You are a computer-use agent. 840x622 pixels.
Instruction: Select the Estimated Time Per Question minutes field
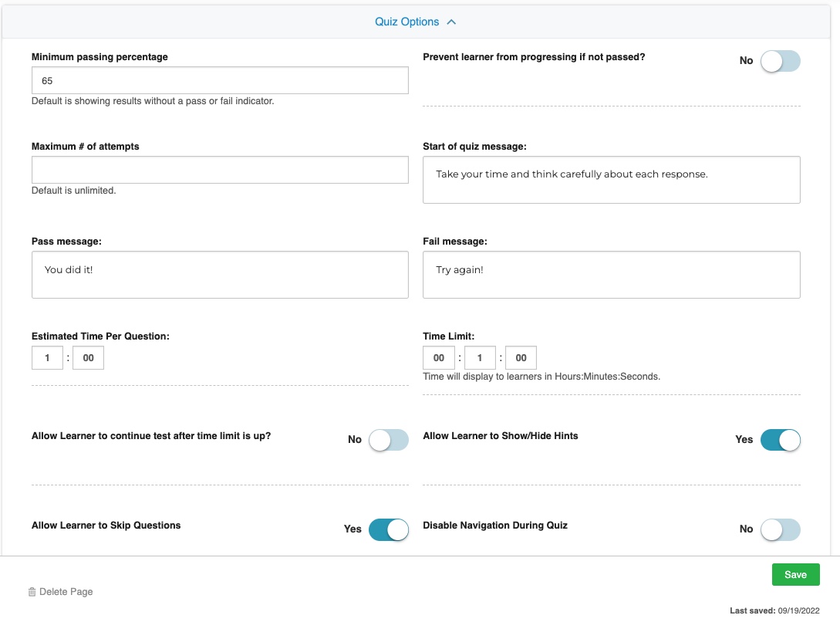click(47, 357)
